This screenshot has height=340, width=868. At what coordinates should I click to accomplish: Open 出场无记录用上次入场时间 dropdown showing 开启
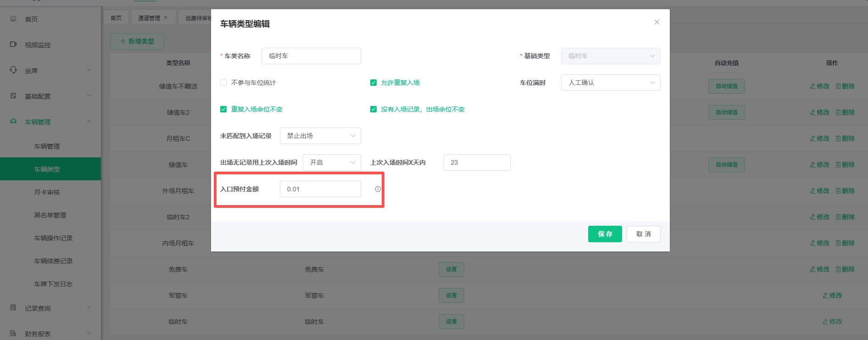pyautogui.click(x=332, y=162)
